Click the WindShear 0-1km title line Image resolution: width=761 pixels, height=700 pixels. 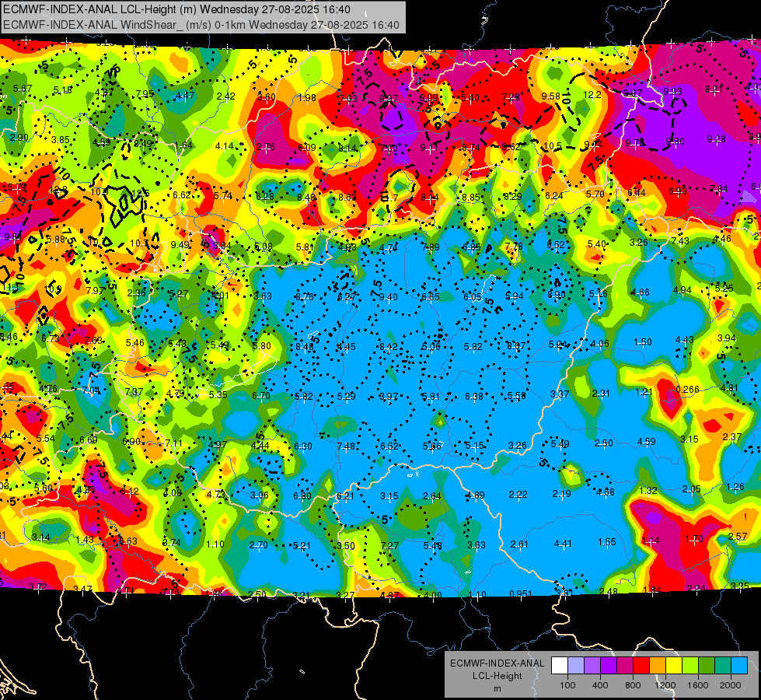click(201, 25)
